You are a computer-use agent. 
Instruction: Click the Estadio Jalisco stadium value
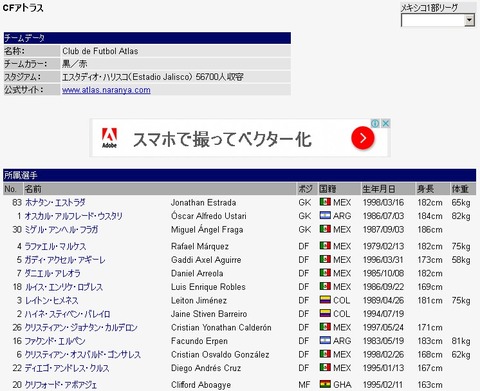(153, 77)
